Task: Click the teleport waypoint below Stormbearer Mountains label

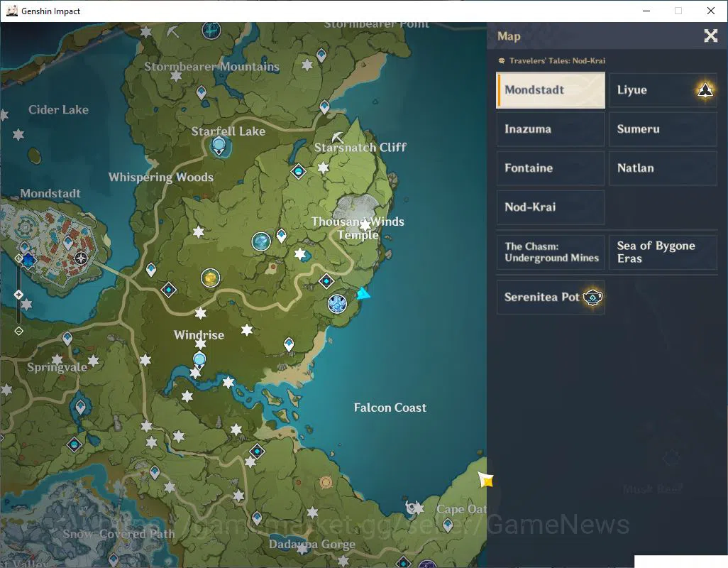Action: [201, 92]
